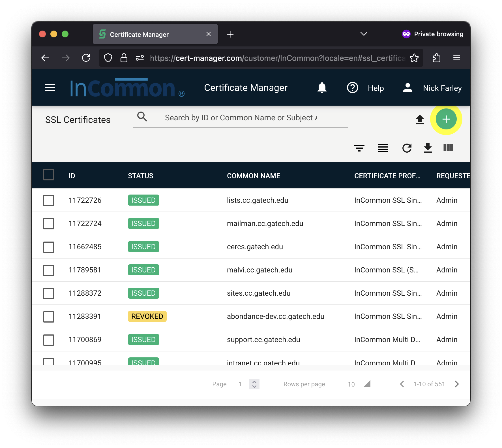This screenshot has width=502, height=448.
Task: Click the cercs.gatech.edu common name
Action: (x=255, y=247)
